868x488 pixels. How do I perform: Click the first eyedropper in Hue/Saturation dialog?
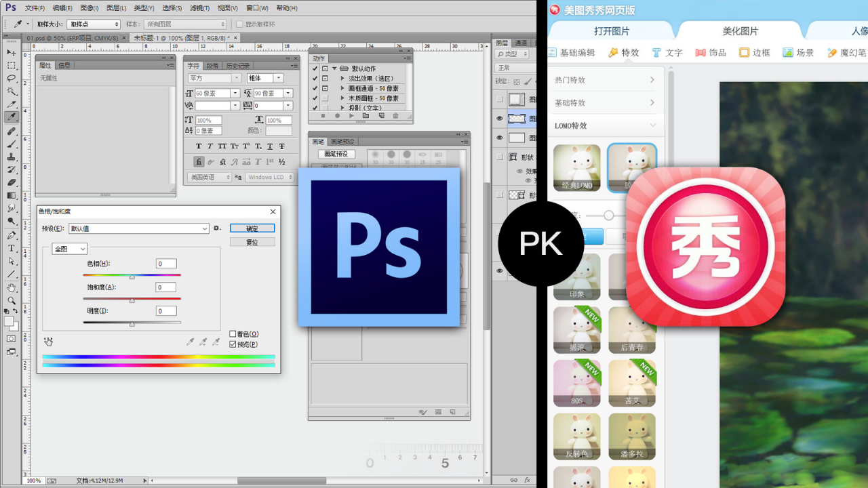pos(190,342)
